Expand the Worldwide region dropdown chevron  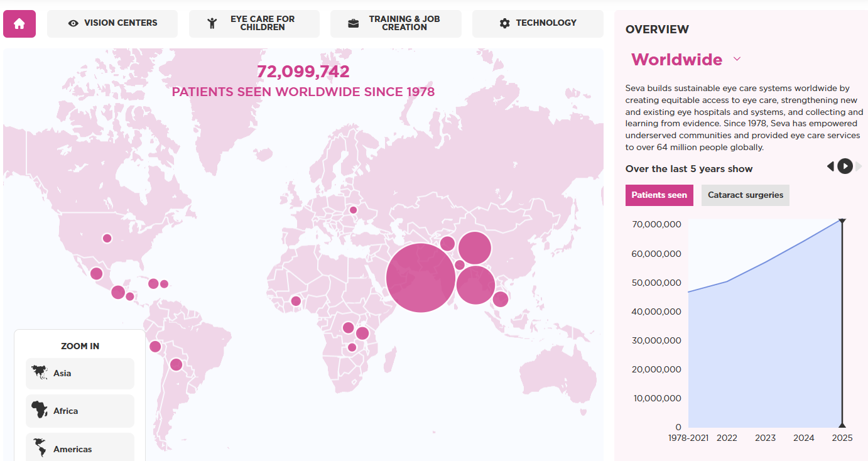737,59
